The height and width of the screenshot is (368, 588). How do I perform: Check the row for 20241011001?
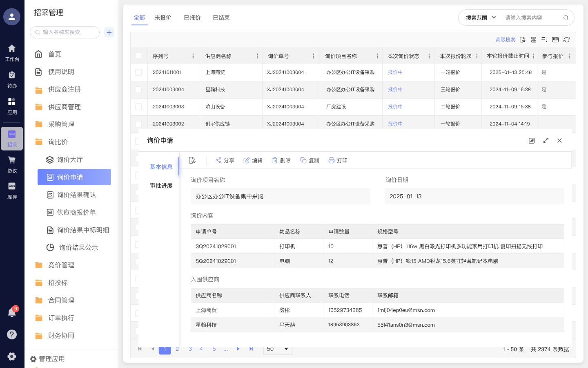pos(138,72)
